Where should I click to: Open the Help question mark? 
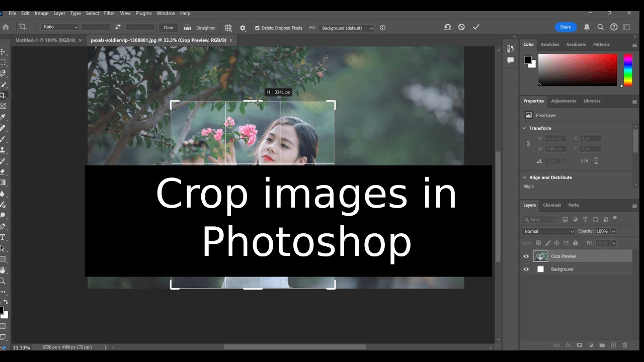pos(614,27)
